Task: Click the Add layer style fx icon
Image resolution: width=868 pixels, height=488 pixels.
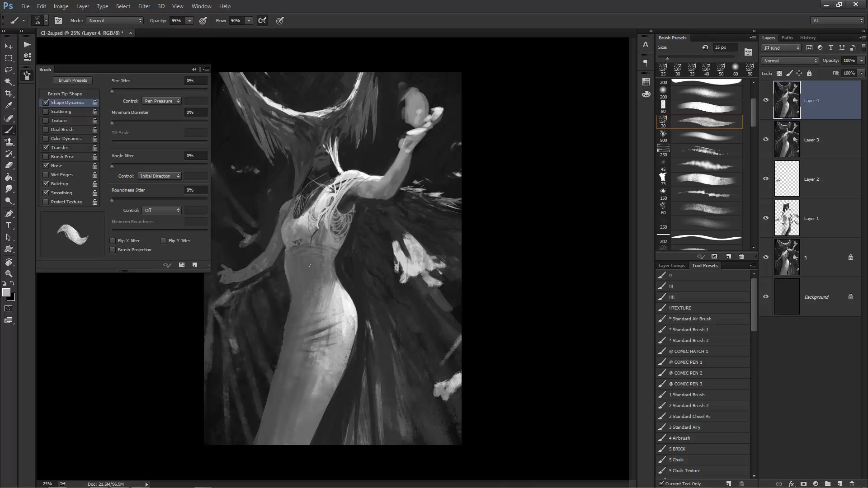Action: 791,483
